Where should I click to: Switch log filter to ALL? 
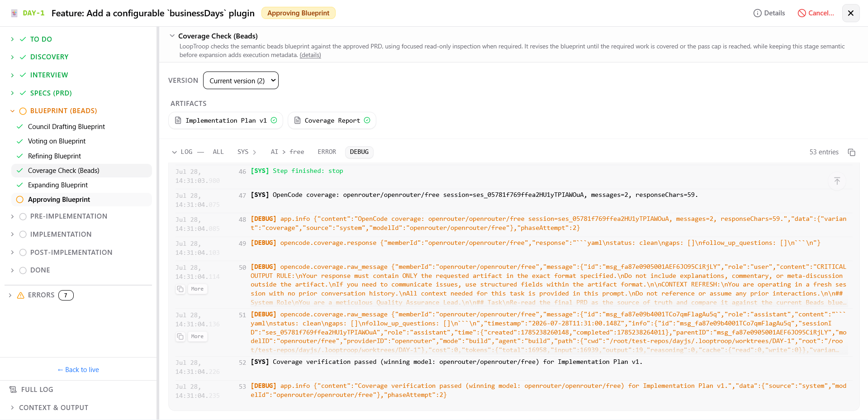(x=218, y=152)
